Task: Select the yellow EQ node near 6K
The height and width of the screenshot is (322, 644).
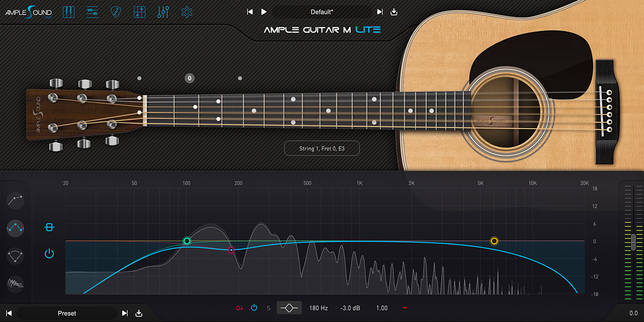Action: 494,241
